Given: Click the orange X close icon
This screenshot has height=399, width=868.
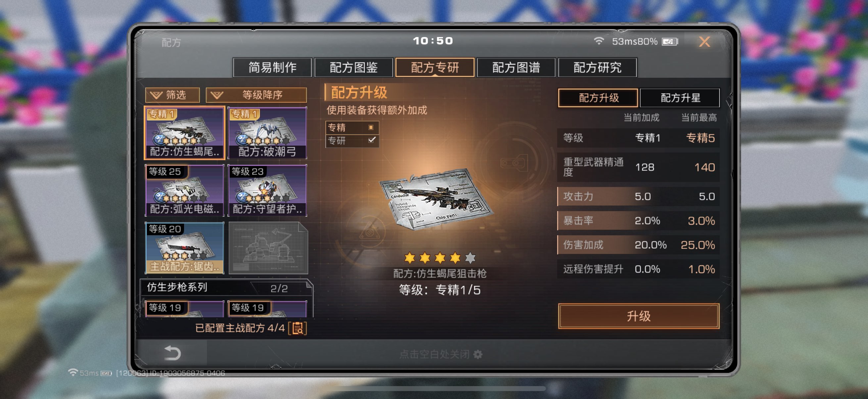Looking at the screenshot, I should click(704, 41).
